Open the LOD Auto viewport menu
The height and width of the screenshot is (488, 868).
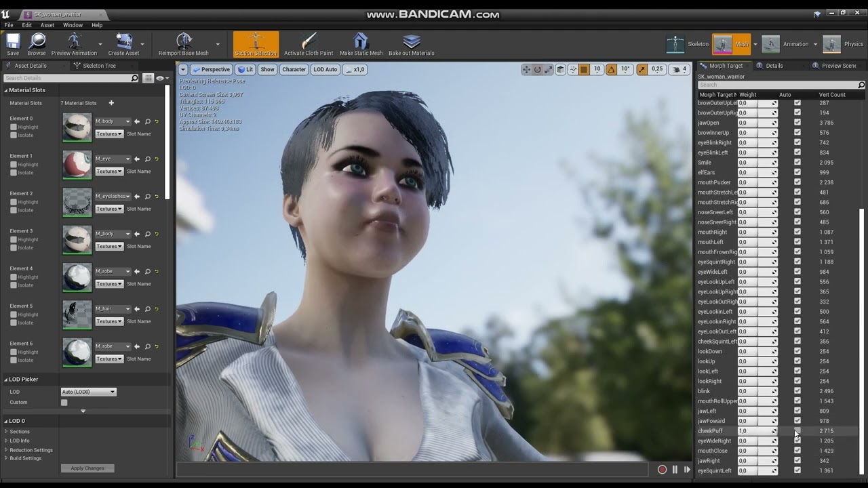[x=325, y=69]
